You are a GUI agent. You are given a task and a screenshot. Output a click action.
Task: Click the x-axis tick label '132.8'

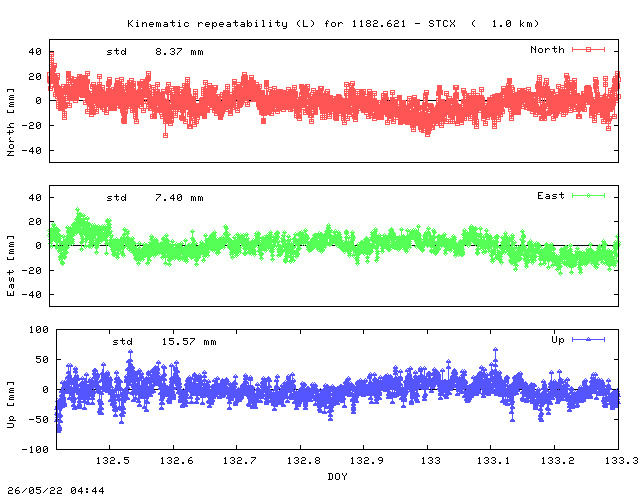tap(304, 461)
